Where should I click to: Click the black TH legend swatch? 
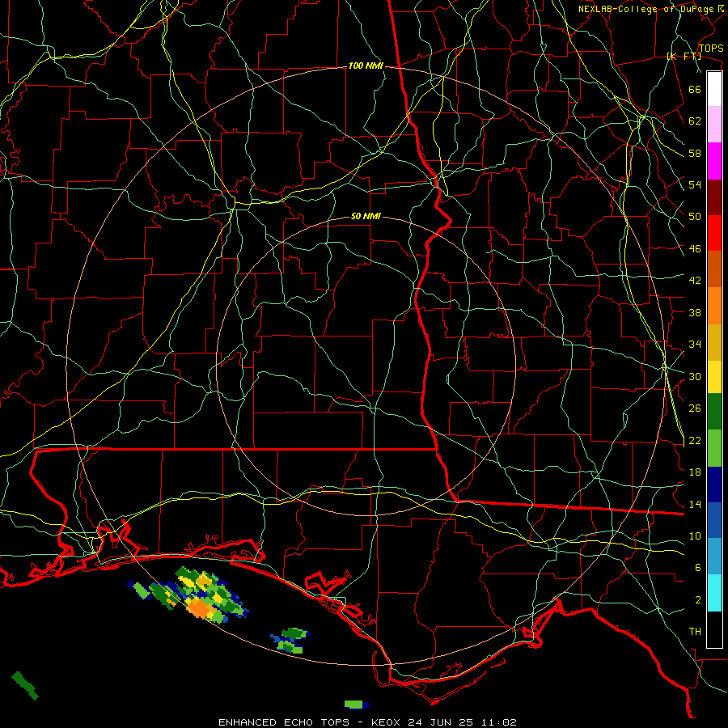(714, 629)
